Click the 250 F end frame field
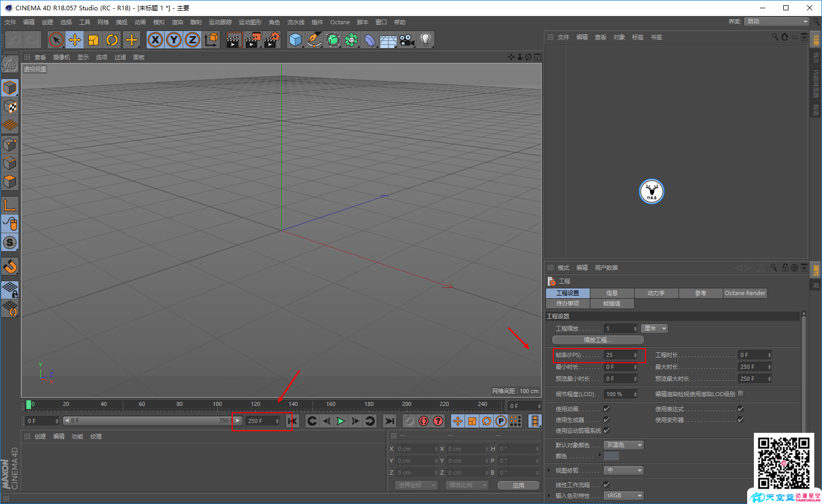Viewport: 822px width, 504px height. tap(263, 421)
